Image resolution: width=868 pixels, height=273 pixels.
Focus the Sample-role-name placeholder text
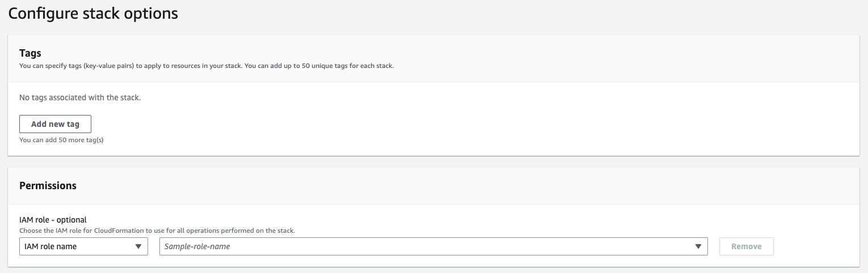[x=197, y=246]
